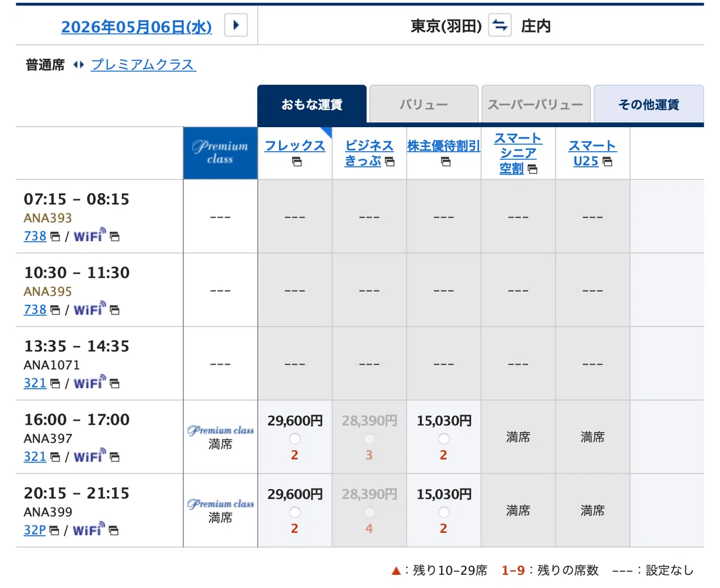Open ビジネスきっぷ fare details link
720x588 pixels.
[369, 153]
